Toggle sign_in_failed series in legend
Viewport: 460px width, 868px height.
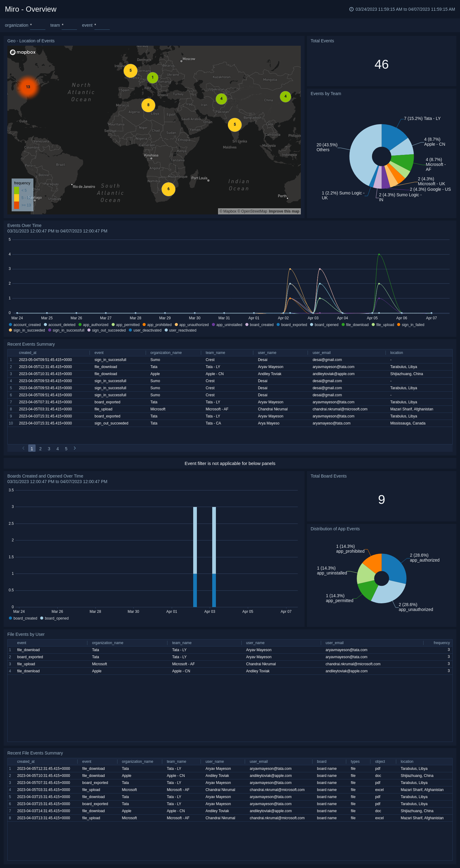[x=411, y=325]
